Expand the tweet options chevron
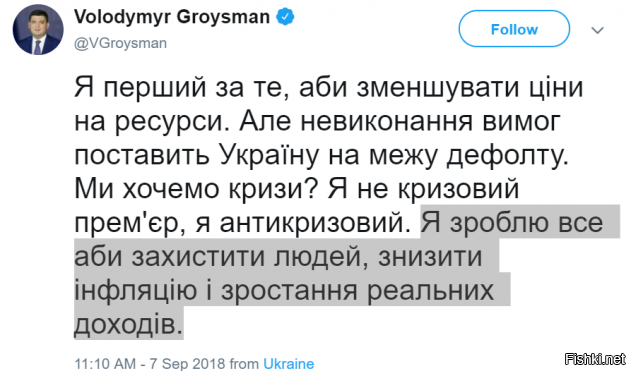This screenshot has height=371, width=631. click(x=598, y=30)
